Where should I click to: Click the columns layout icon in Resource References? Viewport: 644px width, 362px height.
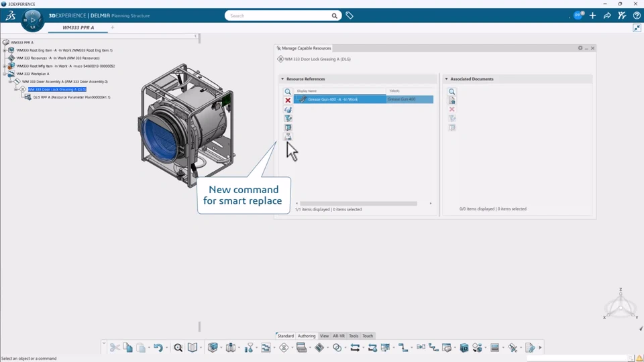tap(288, 127)
